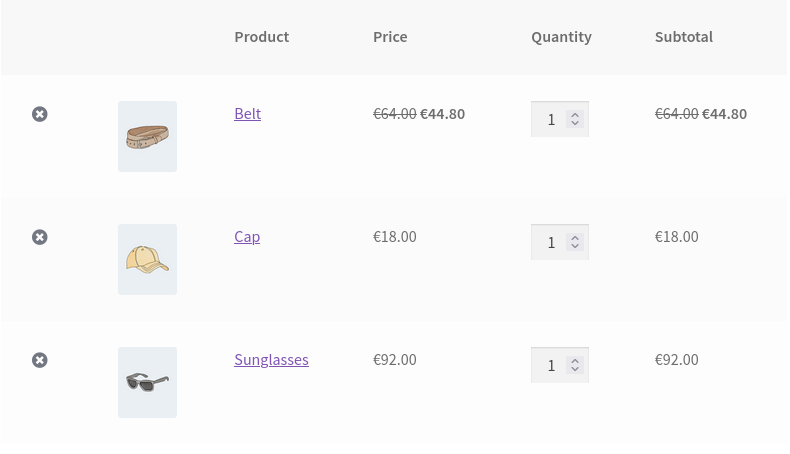Click the Belt discounted price €44.80
This screenshot has width=790, height=454.
point(442,114)
